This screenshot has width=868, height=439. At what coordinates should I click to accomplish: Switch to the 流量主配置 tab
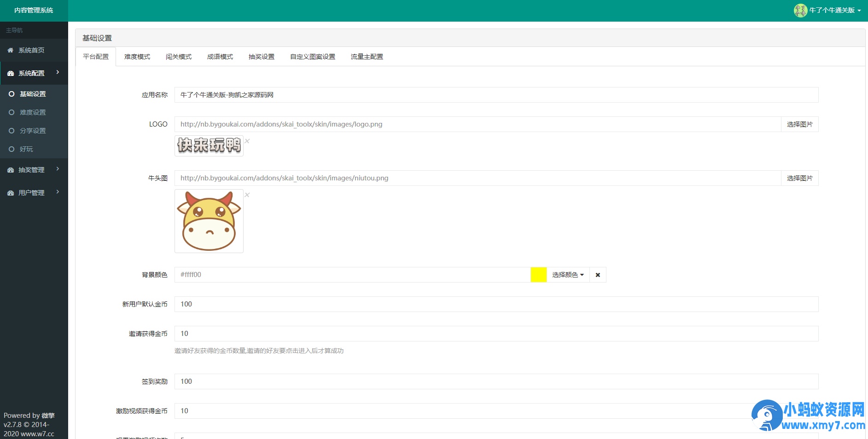[367, 57]
